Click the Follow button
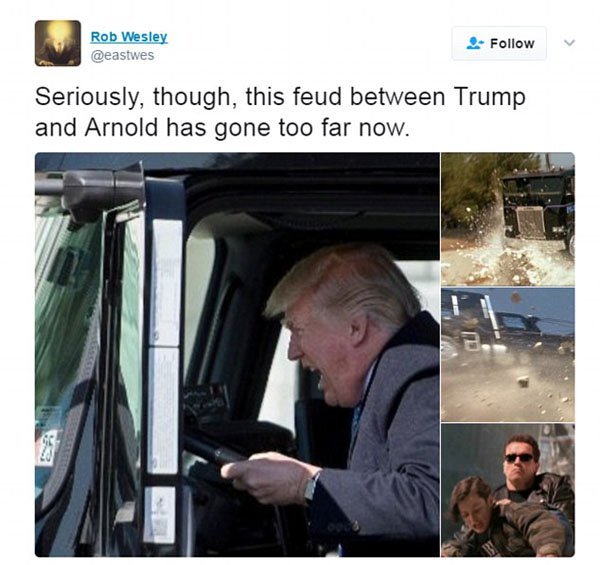The image size is (600, 565). 499,43
